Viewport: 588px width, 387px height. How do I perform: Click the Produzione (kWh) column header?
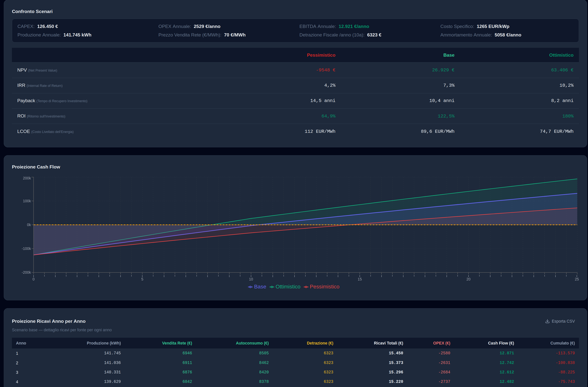pos(104,343)
